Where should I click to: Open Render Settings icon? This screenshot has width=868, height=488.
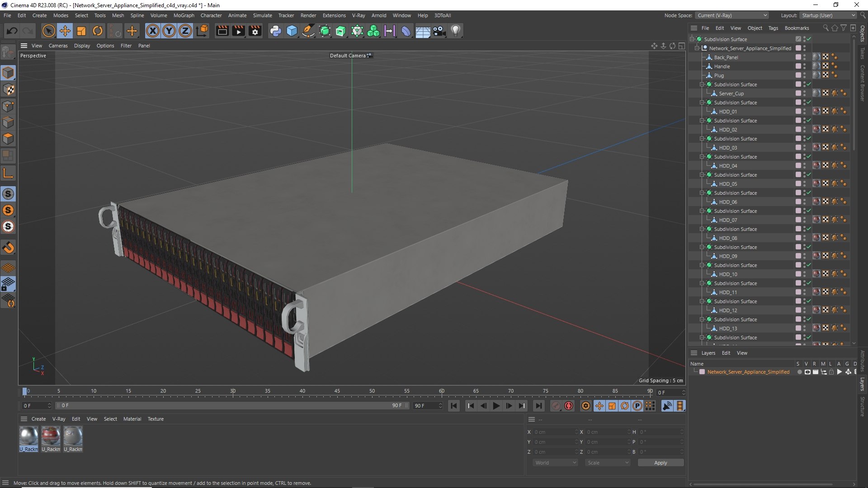[x=255, y=31]
